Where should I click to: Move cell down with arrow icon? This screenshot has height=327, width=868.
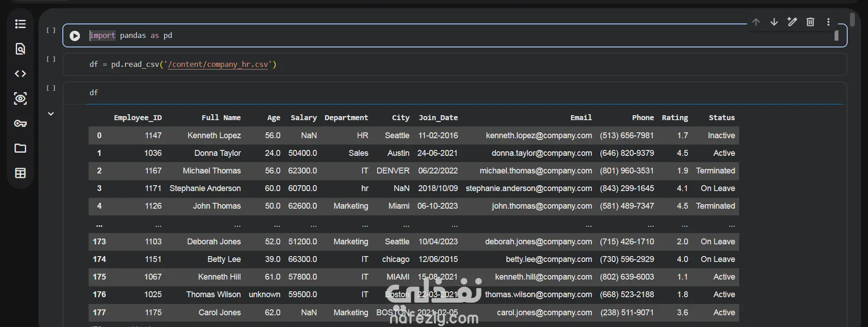[x=774, y=22]
